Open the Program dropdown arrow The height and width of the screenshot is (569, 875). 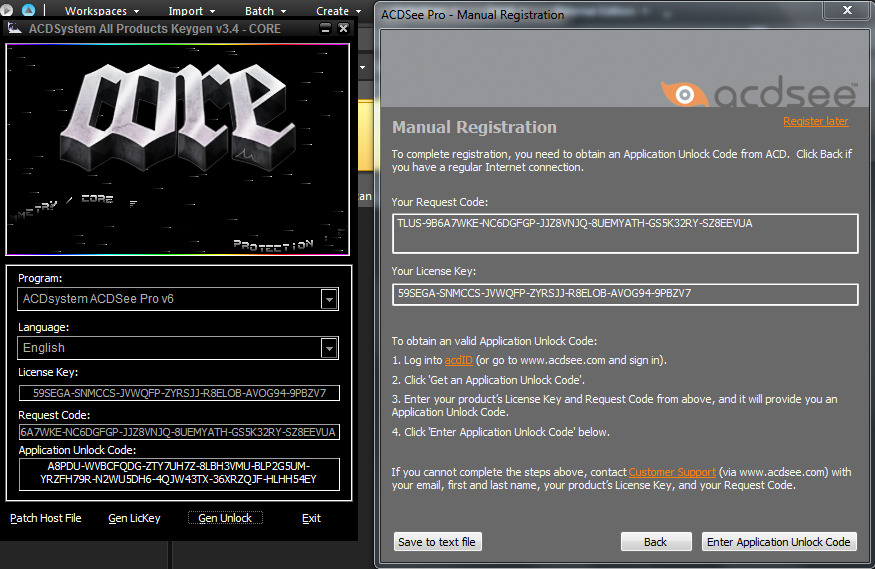click(329, 299)
